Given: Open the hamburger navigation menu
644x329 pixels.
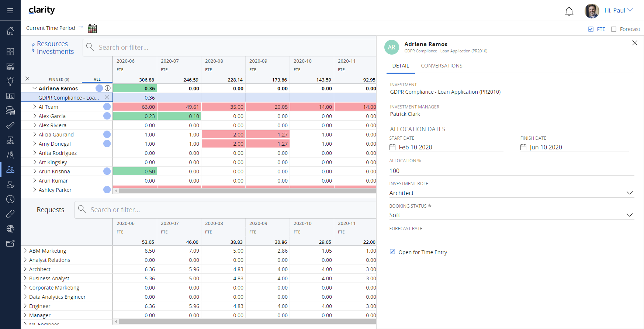Looking at the screenshot, I should (x=10, y=11).
